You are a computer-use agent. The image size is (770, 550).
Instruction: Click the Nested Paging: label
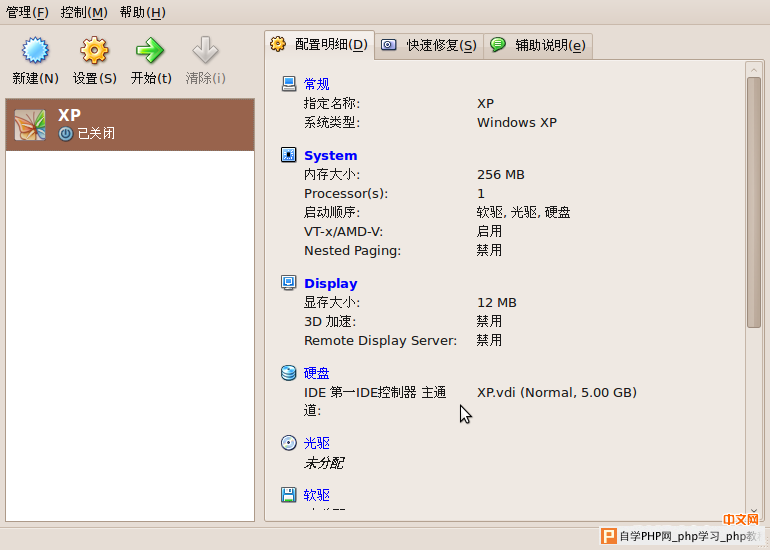tap(353, 251)
